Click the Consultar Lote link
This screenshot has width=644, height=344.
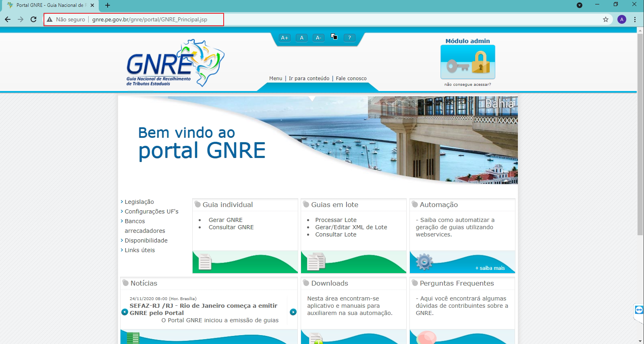[336, 234]
